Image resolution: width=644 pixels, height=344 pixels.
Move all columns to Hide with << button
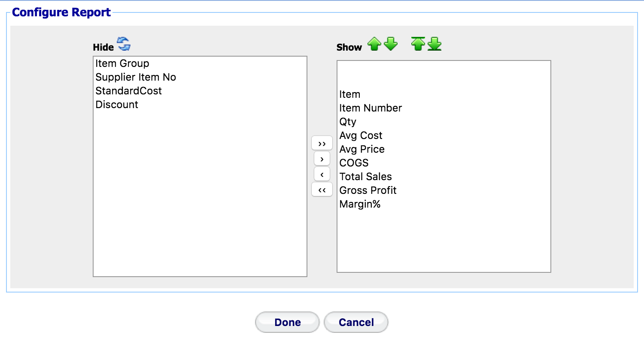(x=322, y=190)
